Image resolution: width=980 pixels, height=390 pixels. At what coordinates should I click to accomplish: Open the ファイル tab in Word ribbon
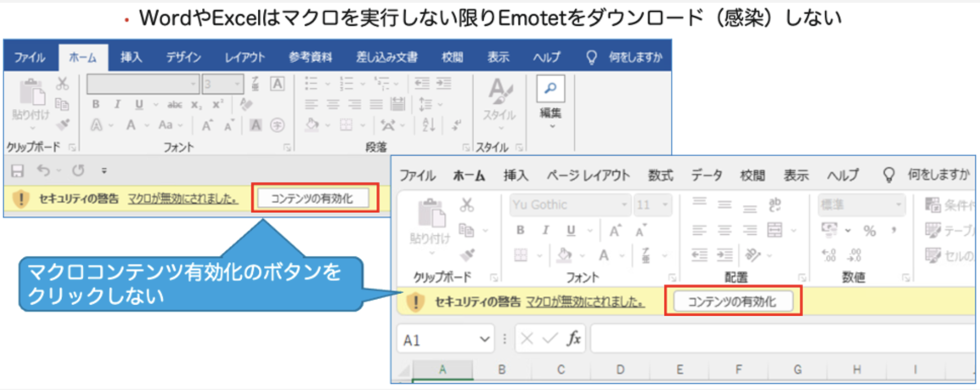(30, 57)
